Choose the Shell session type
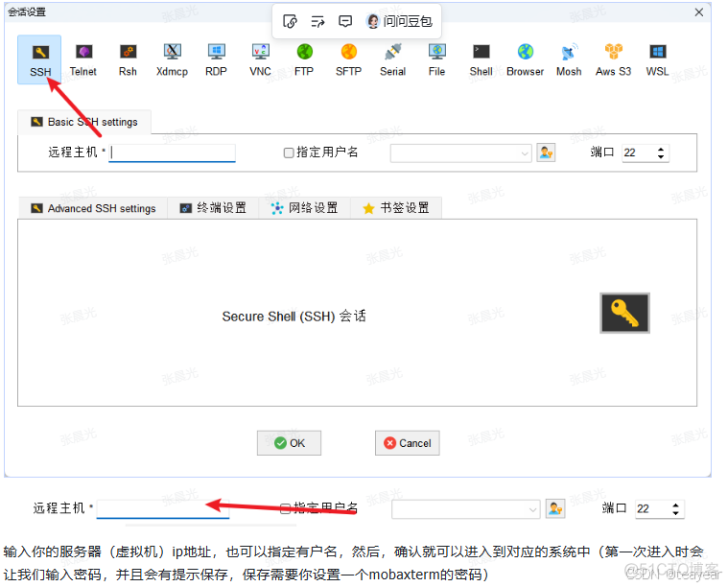Image resolution: width=728 pixels, height=587 pixels. (481, 59)
